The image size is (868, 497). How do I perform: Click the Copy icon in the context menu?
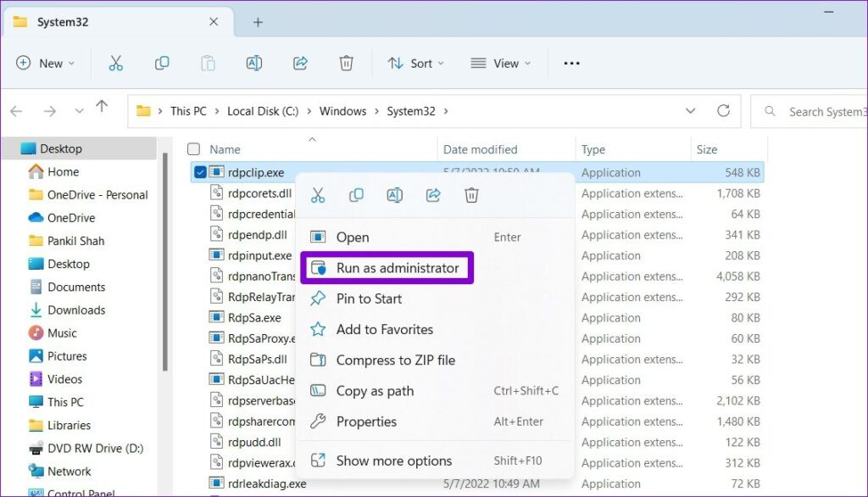356,195
